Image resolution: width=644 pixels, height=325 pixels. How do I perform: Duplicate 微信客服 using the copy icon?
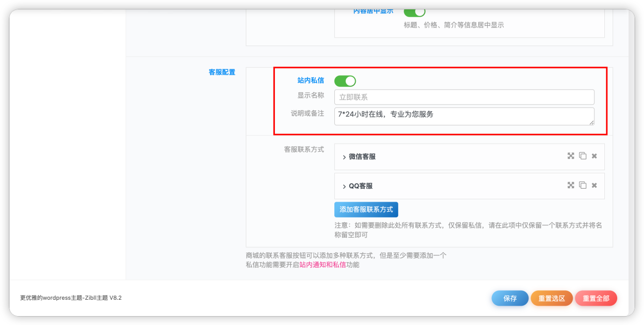pos(583,156)
